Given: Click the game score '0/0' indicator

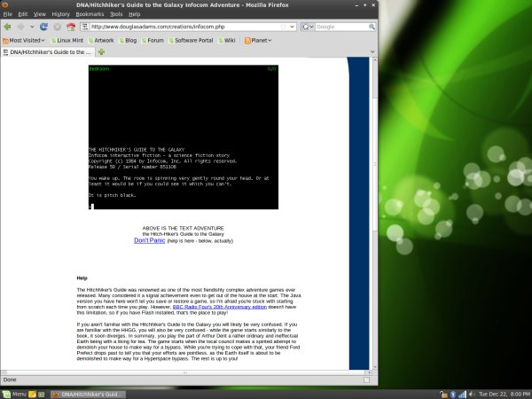Looking at the screenshot, I should [x=272, y=69].
